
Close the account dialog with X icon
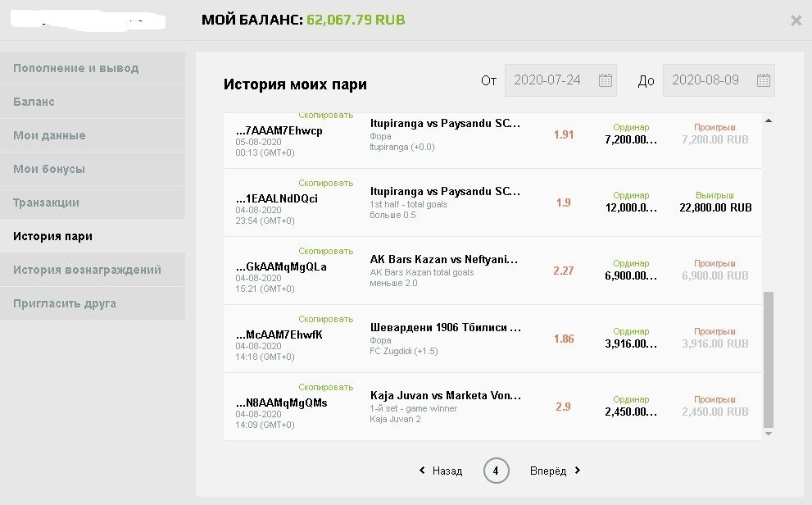pos(796,20)
